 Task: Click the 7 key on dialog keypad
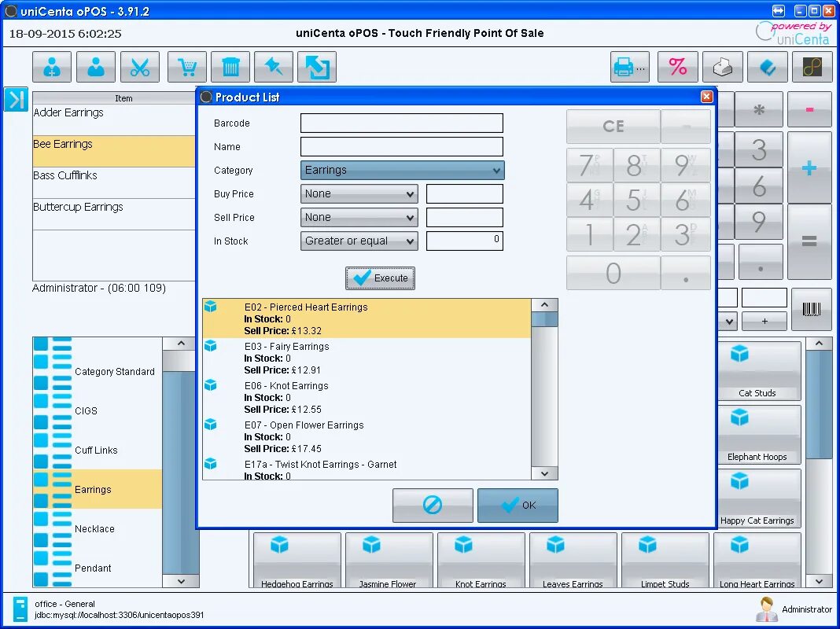(590, 165)
